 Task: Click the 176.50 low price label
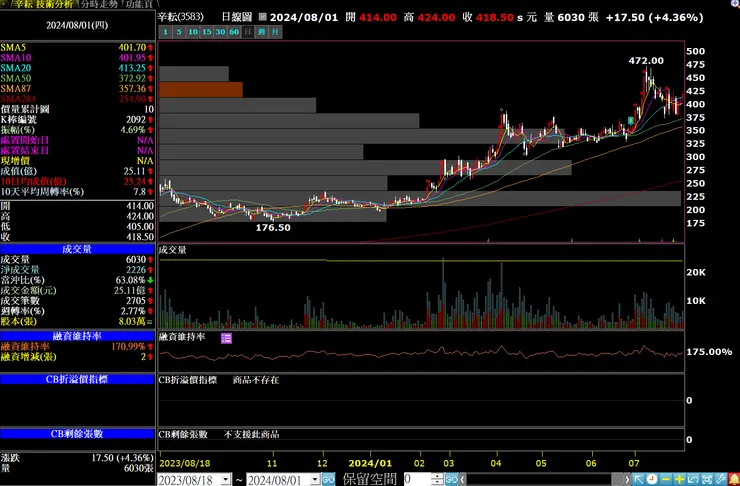[x=273, y=228]
